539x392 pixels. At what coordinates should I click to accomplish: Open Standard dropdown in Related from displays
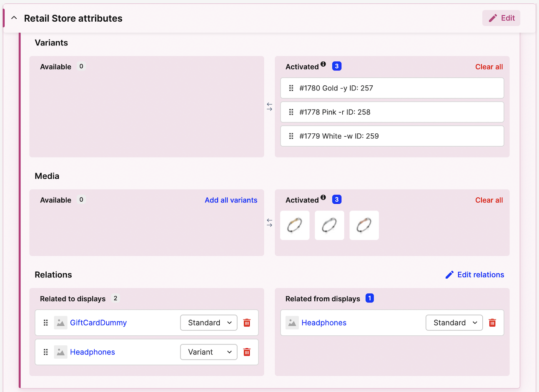pos(454,323)
